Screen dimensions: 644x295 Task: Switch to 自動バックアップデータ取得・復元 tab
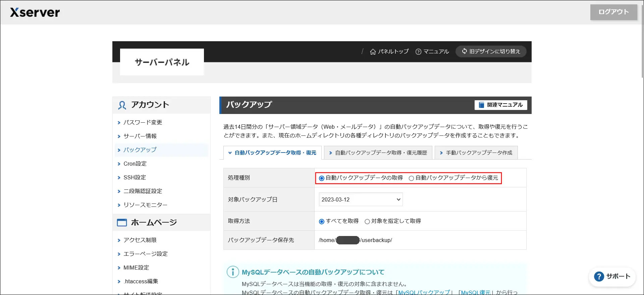pos(272,153)
